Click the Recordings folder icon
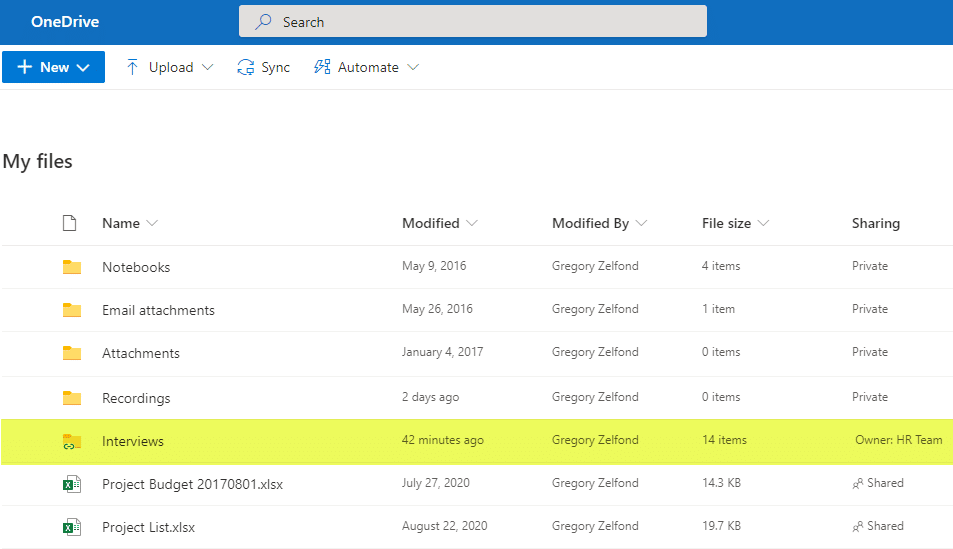The image size is (953, 549). click(71, 398)
